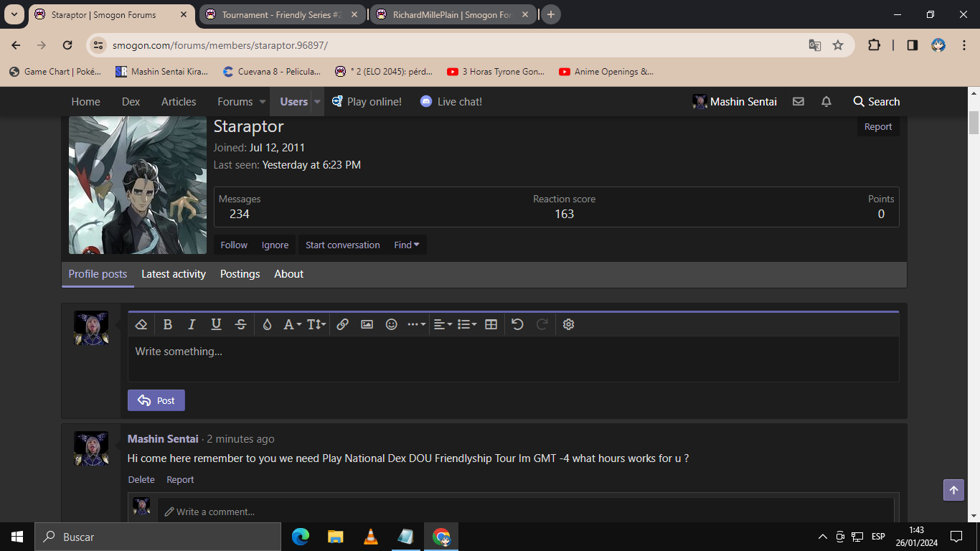This screenshot has height=551, width=980.
Task: Toggle italic text in editor
Action: pos(192,324)
